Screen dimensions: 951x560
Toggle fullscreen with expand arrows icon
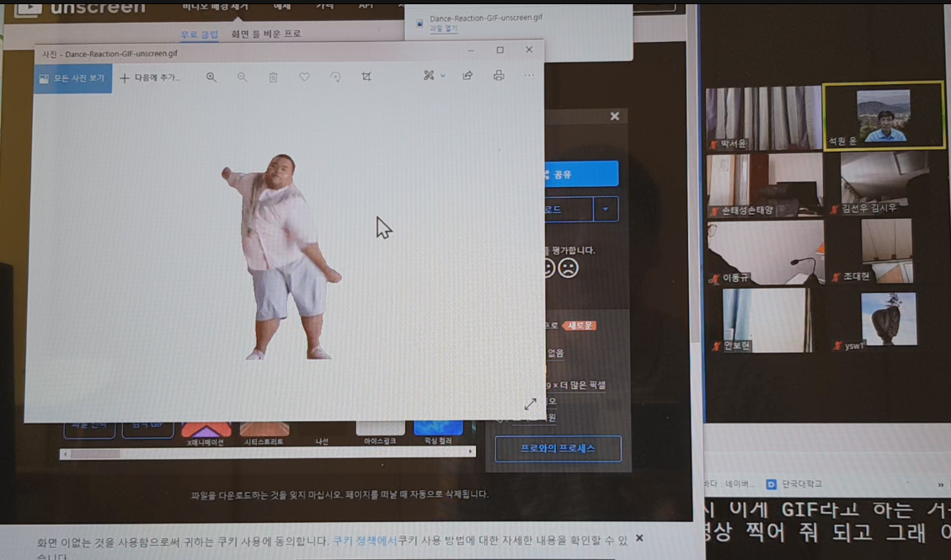pyautogui.click(x=530, y=404)
